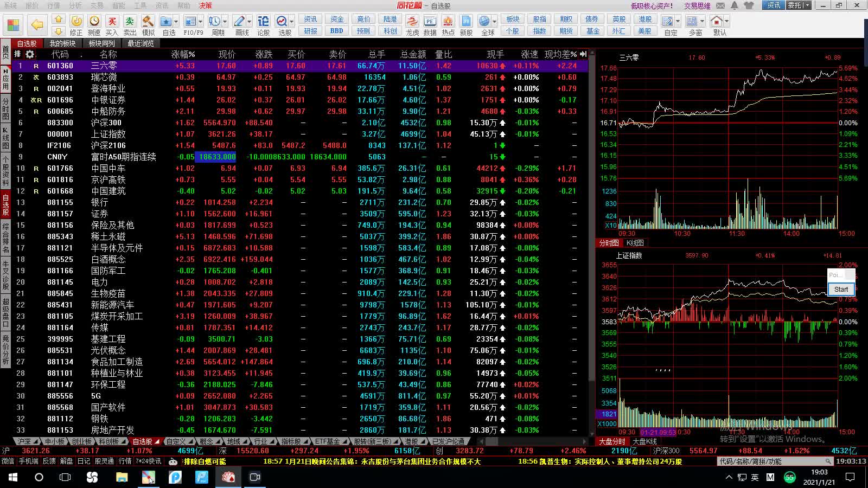The height and width of the screenshot is (488, 868).
Task: Open the 决策 menu
Action: pos(206,5)
